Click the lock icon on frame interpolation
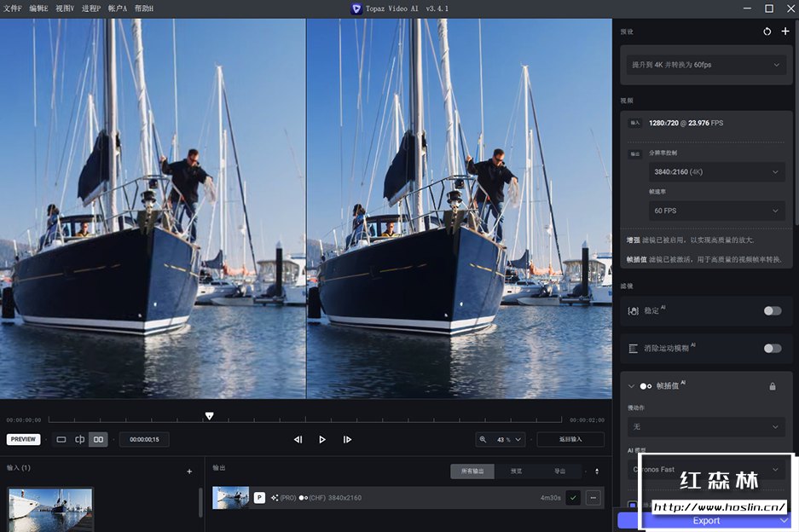The width and height of the screenshot is (799, 532). (773, 386)
